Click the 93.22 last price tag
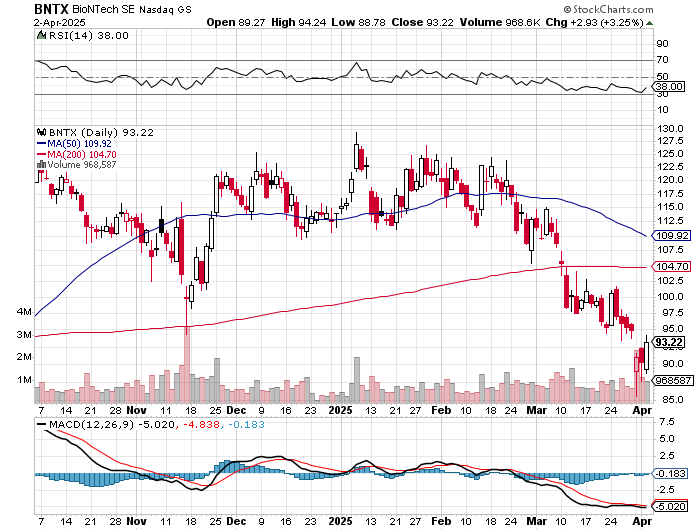The height and width of the screenshot is (530, 700). (669, 342)
